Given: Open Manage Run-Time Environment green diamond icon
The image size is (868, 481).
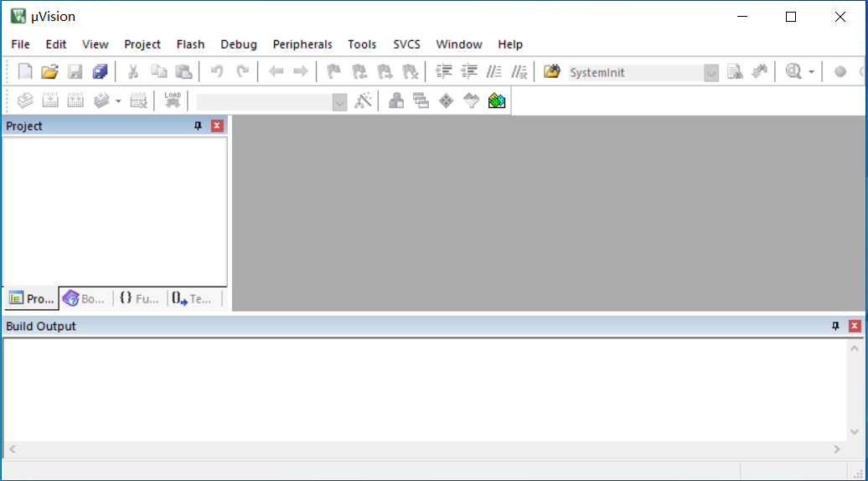Looking at the screenshot, I should point(447,101).
